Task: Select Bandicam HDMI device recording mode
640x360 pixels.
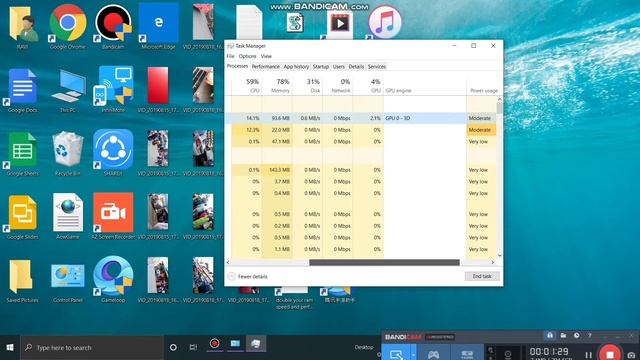Action: coord(467,353)
